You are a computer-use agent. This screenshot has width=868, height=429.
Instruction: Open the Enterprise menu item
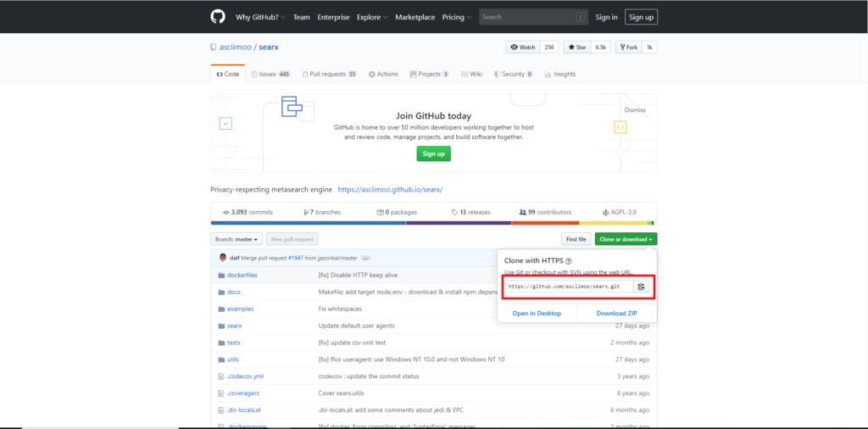[333, 17]
